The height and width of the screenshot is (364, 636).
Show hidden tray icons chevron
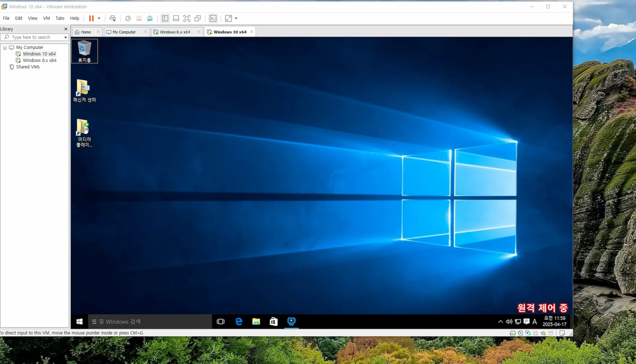click(x=501, y=322)
